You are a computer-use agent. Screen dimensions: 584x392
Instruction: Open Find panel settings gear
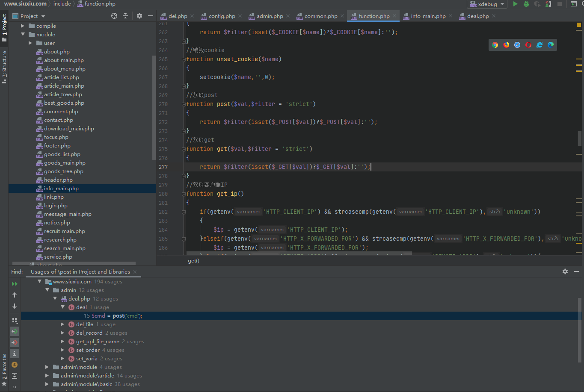click(565, 271)
